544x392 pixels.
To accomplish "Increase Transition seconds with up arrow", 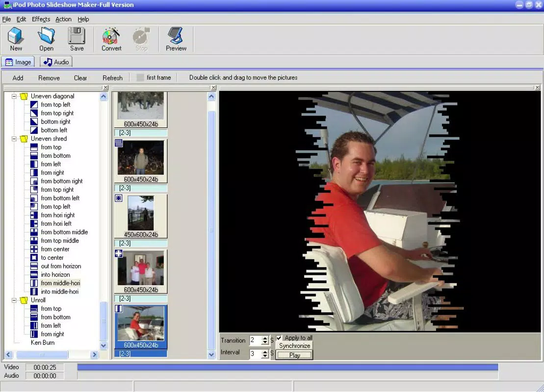I will coord(265,338).
